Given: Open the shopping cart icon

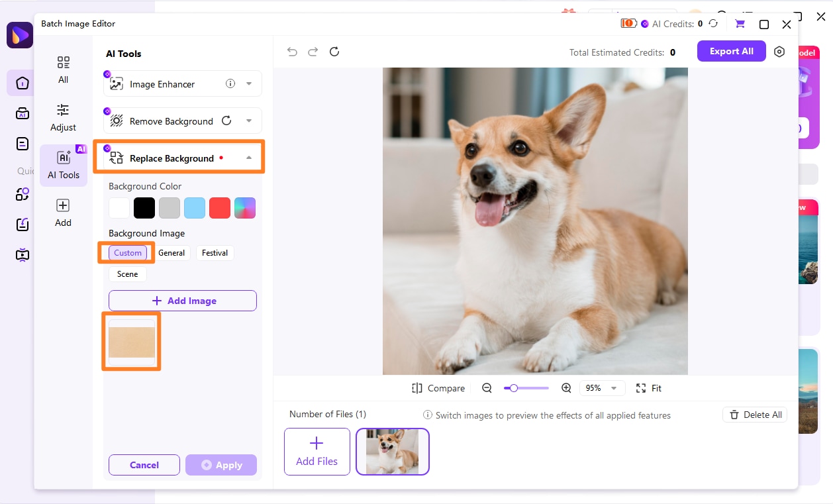Looking at the screenshot, I should [x=740, y=24].
